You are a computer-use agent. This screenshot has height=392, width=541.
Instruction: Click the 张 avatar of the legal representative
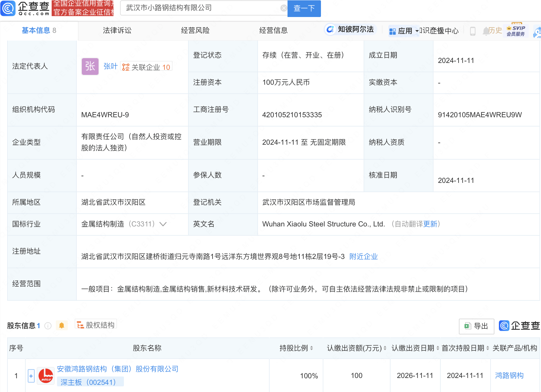point(90,66)
